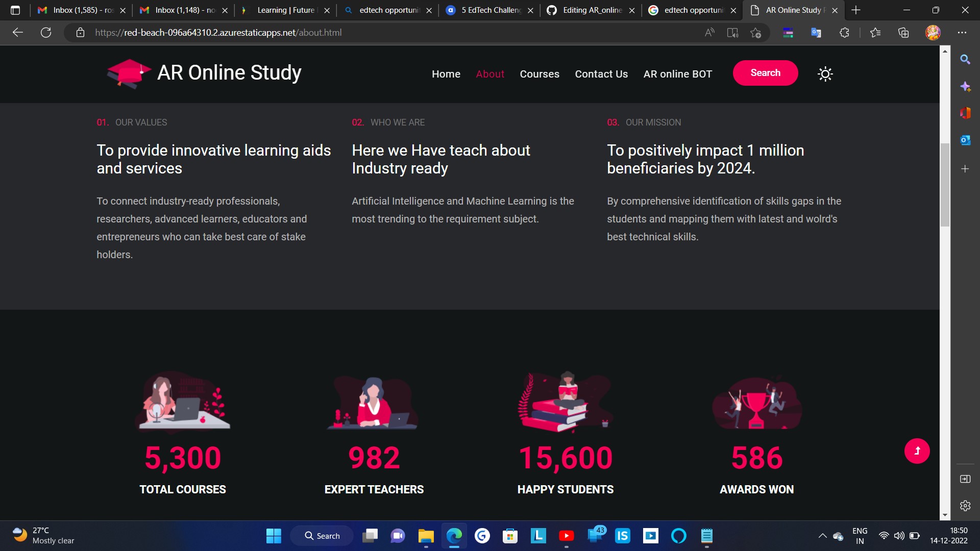The width and height of the screenshot is (980, 551).
Task: Click the pink scroll-to-top arrow
Action: (917, 451)
